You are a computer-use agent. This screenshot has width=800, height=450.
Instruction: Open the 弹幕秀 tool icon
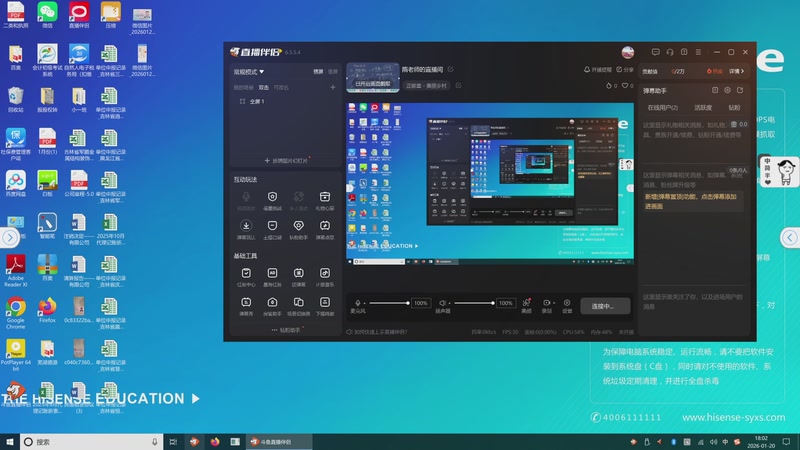(246, 302)
